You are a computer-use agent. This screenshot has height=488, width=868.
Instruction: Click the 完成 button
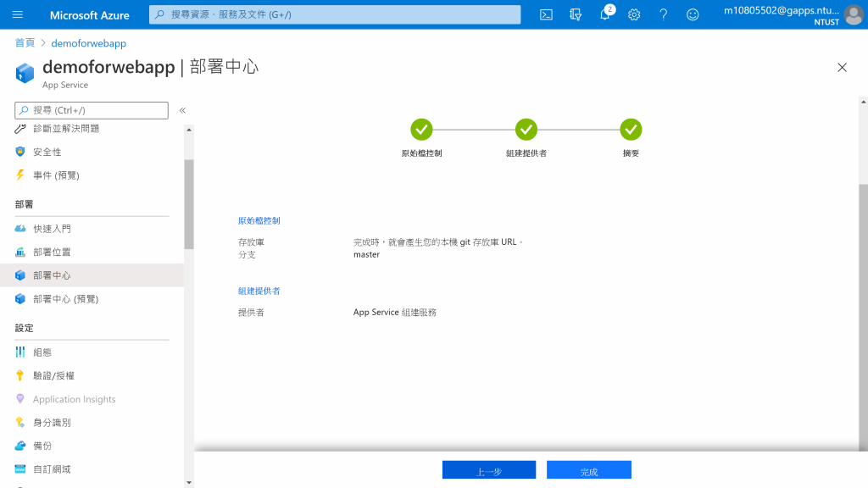click(x=588, y=469)
